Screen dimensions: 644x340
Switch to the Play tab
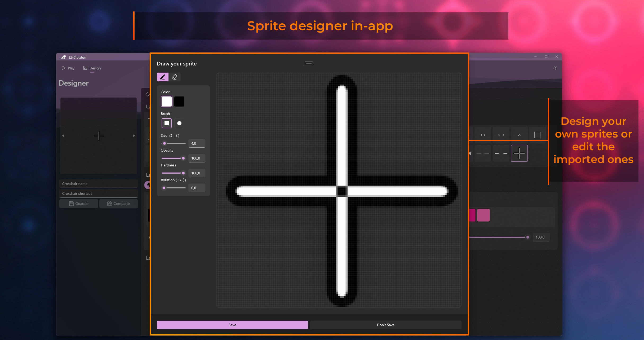(68, 68)
